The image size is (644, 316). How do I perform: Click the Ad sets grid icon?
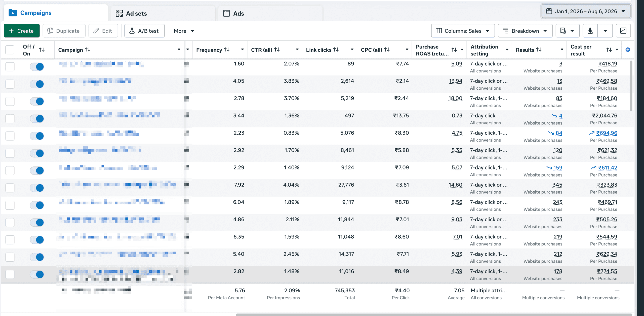click(119, 13)
